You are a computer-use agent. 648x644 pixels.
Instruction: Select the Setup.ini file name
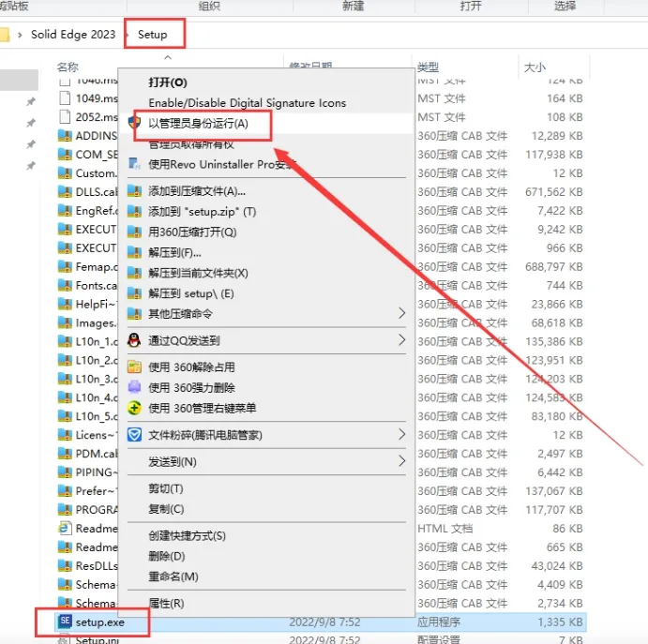(98, 640)
